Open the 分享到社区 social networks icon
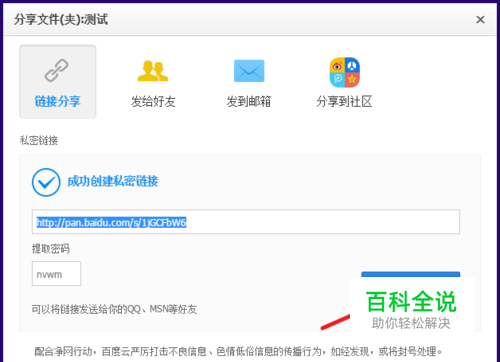This screenshot has height=362, width=500. point(345,72)
